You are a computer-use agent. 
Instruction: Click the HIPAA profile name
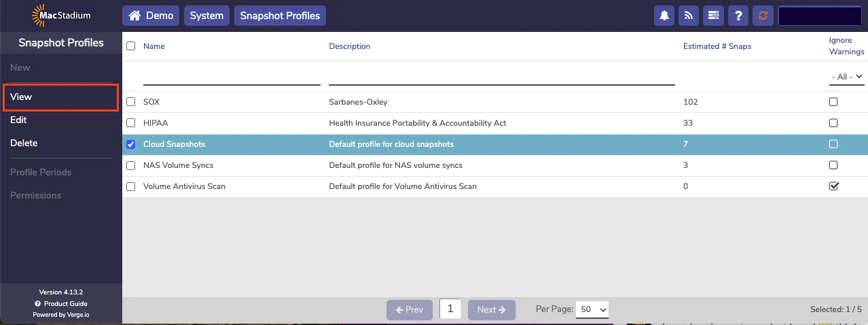[156, 123]
